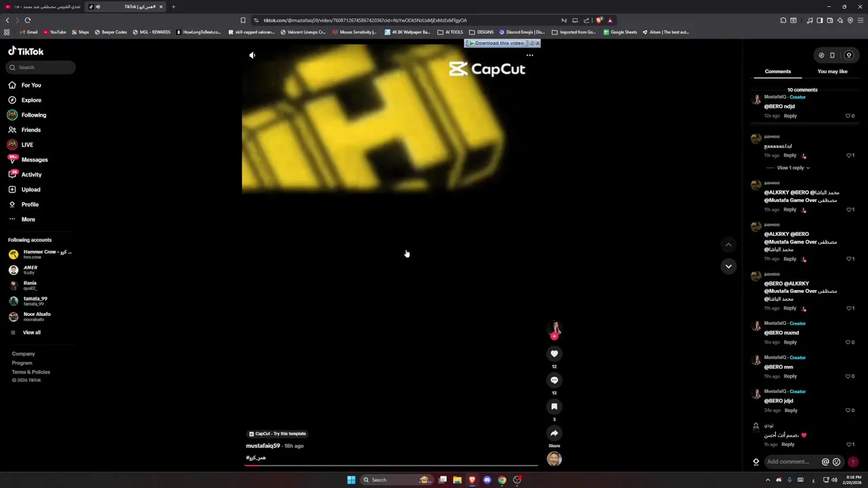Expand Terms & Policies footer section

(31, 372)
